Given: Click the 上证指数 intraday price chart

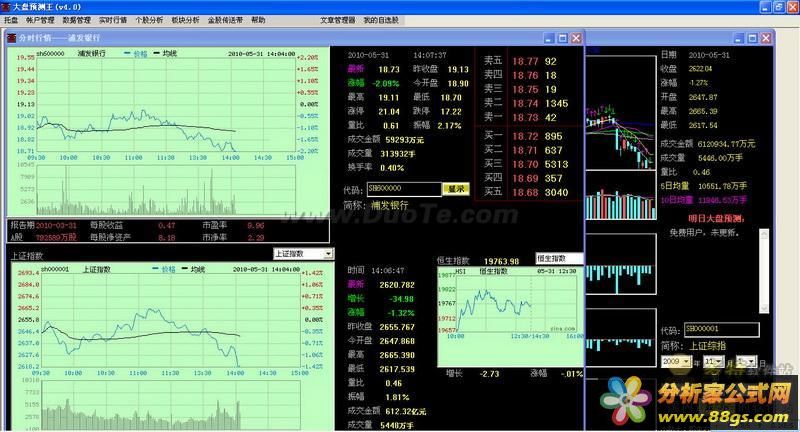Looking at the screenshot, I should (x=170, y=320).
